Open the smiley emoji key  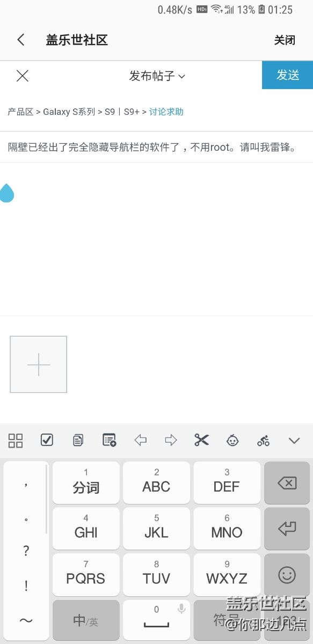click(287, 575)
